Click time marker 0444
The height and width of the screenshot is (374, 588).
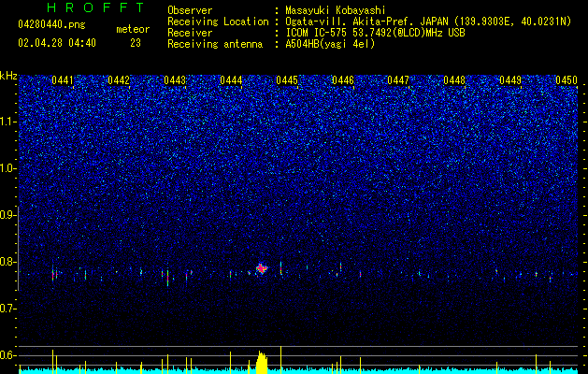231,80
